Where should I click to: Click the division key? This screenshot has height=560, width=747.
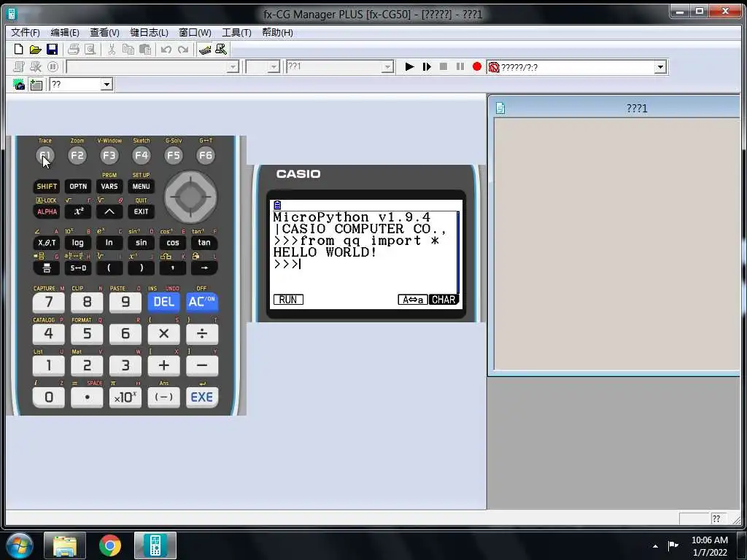[202, 334]
